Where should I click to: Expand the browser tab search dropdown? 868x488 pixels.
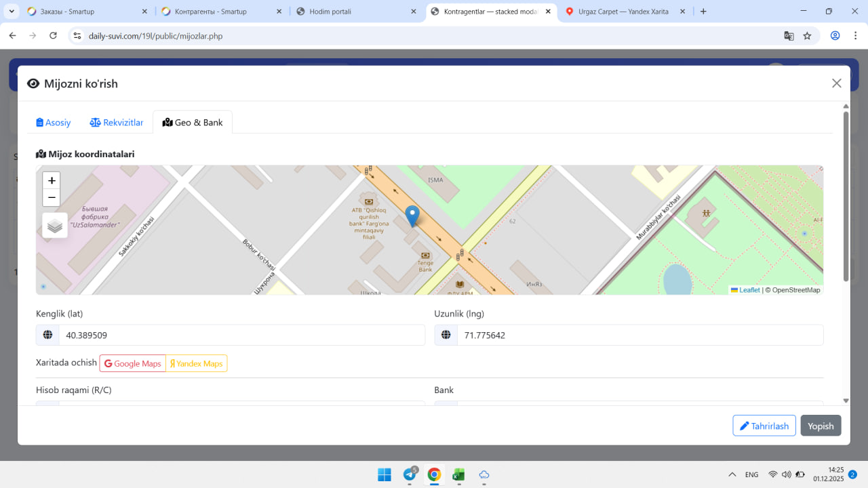12,12
